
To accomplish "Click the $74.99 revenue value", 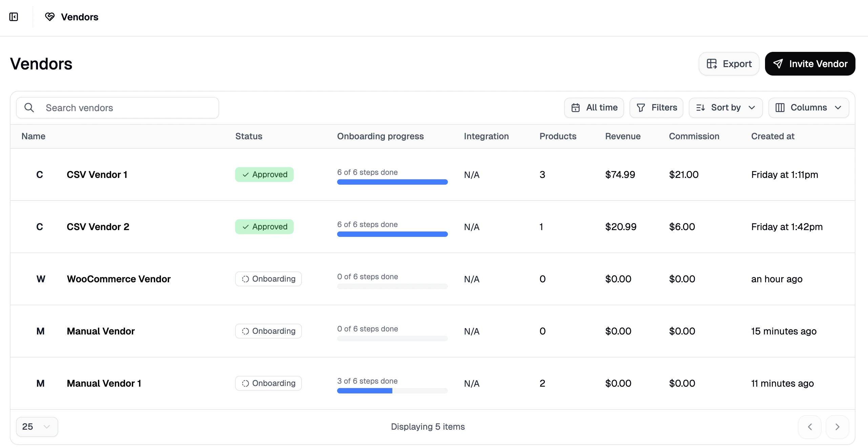I will [x=620, y=175].
